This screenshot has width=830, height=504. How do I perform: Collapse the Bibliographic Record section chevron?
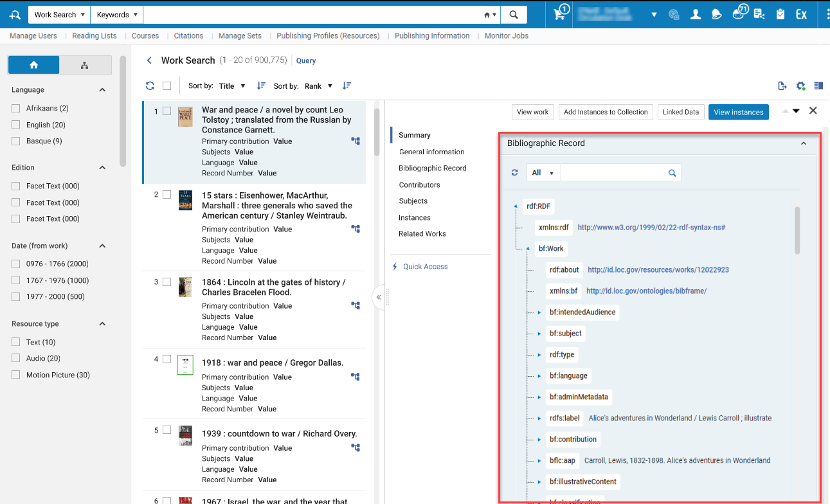(x=803, y=143)
